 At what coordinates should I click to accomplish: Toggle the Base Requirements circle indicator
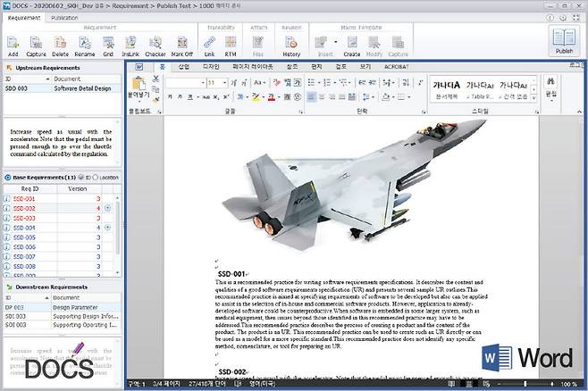tap(7, 178)
